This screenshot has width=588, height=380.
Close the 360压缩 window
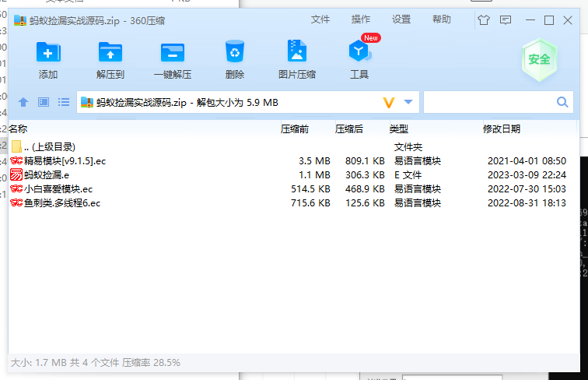click(568, 20)
